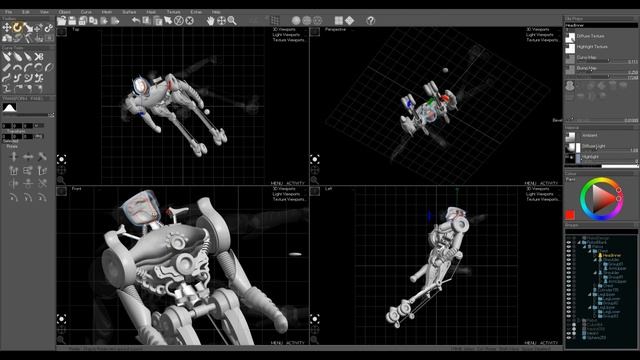This screenshot has height=360, width=640.
Task: Select the Move cross-arrows tool in left toolbox
Action: [7, 28]
